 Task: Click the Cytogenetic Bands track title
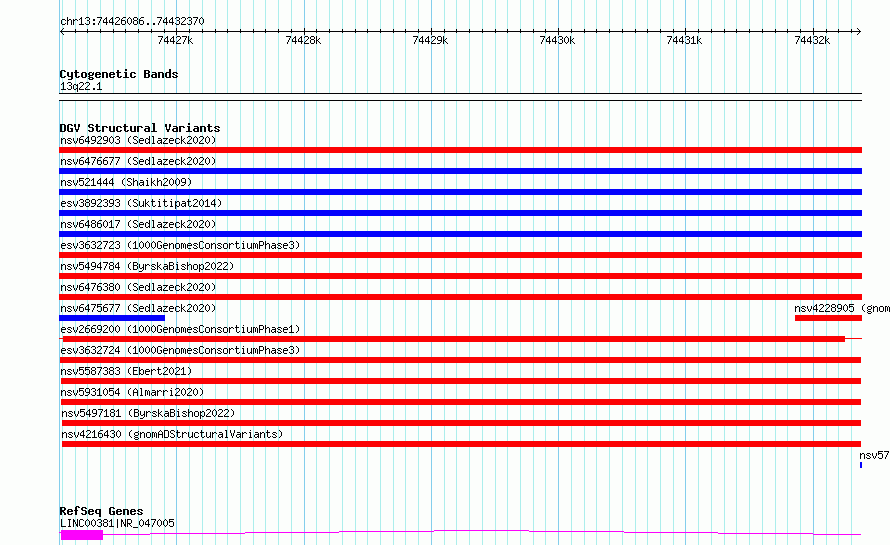[119, 74]
